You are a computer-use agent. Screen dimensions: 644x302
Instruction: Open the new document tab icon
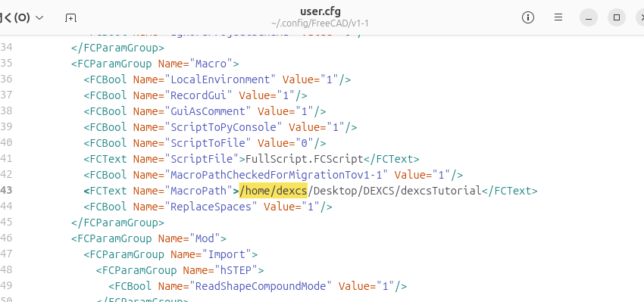tap(70, 17)
